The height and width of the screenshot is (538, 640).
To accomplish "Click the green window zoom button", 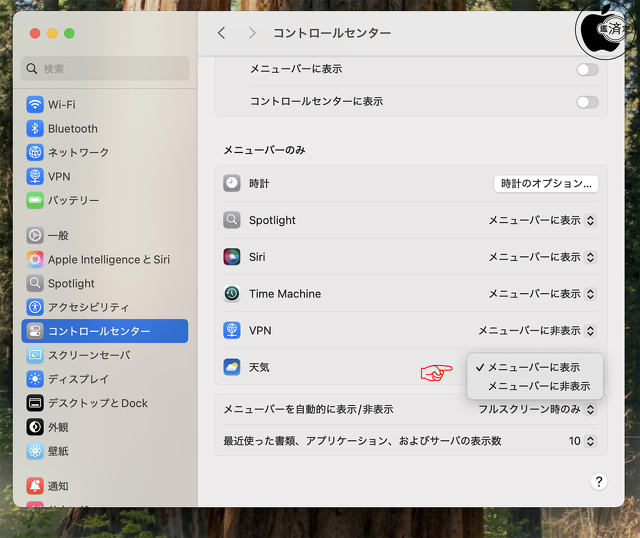I will pos(69,33).
